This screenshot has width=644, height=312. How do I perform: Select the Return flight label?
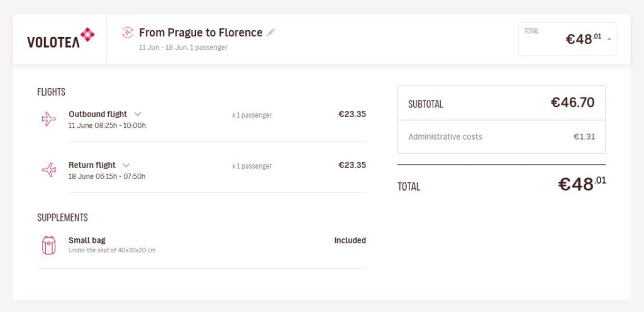[92, 165]
